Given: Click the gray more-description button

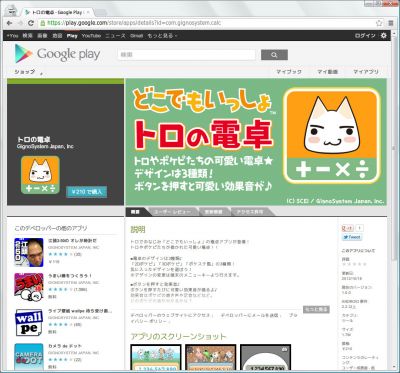Looking at the screenshot, I should coord(316,309).
